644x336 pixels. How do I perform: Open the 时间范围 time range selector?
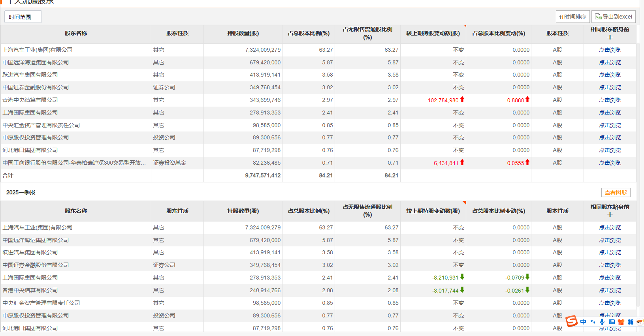(23, 17)
